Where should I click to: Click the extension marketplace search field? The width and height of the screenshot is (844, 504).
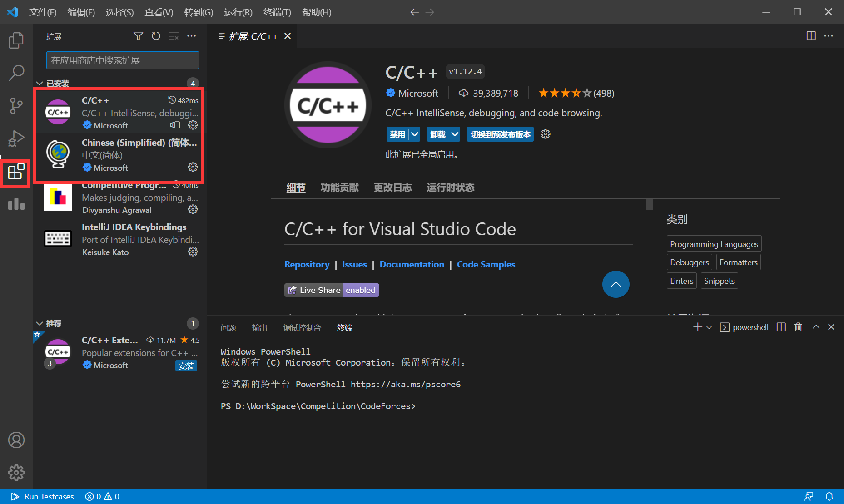click(x=123, y=60)
